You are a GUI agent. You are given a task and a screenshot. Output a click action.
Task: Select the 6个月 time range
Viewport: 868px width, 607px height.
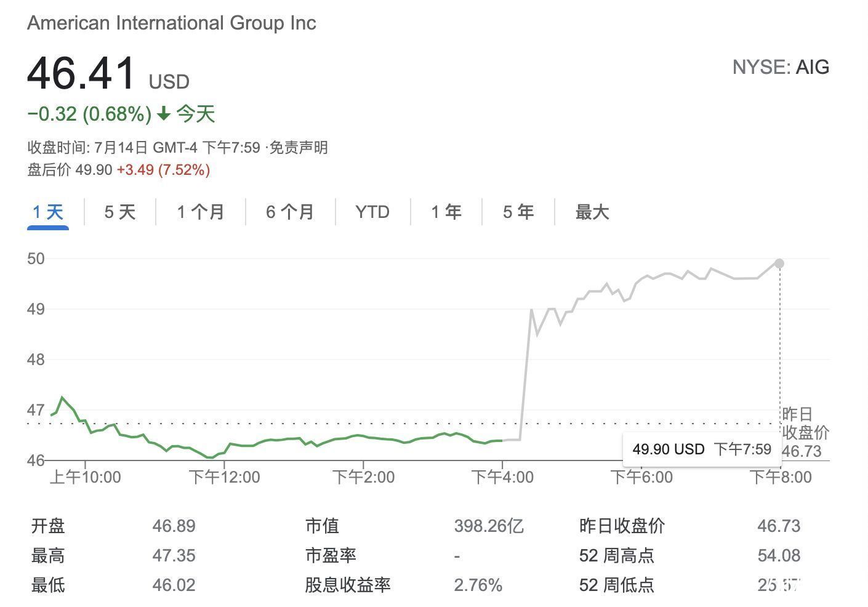[289, 212]
